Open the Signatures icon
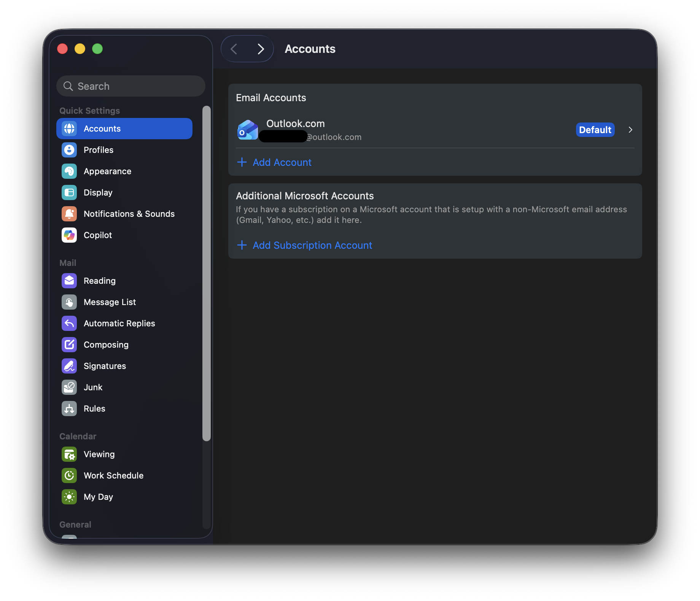 [x=69, y=366]
